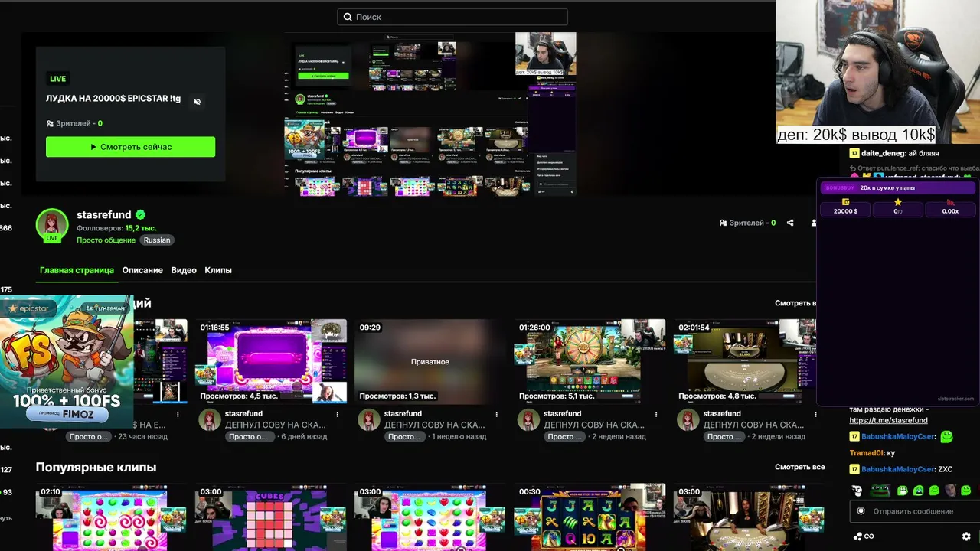Open the Клипы tab
This screenshot has height=551, width=980.
pyautogui.click(x=218, y=270)
